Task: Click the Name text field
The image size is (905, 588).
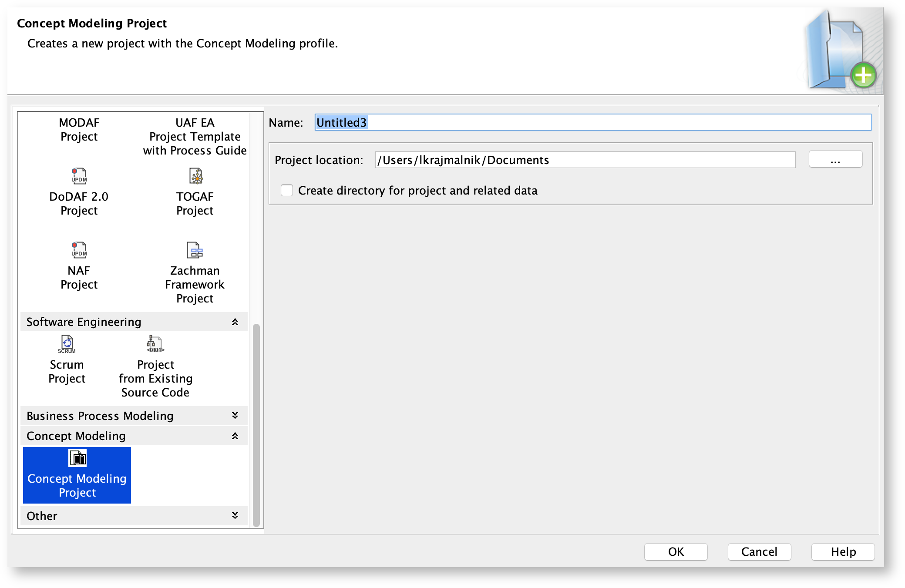Action: [592, 123]
